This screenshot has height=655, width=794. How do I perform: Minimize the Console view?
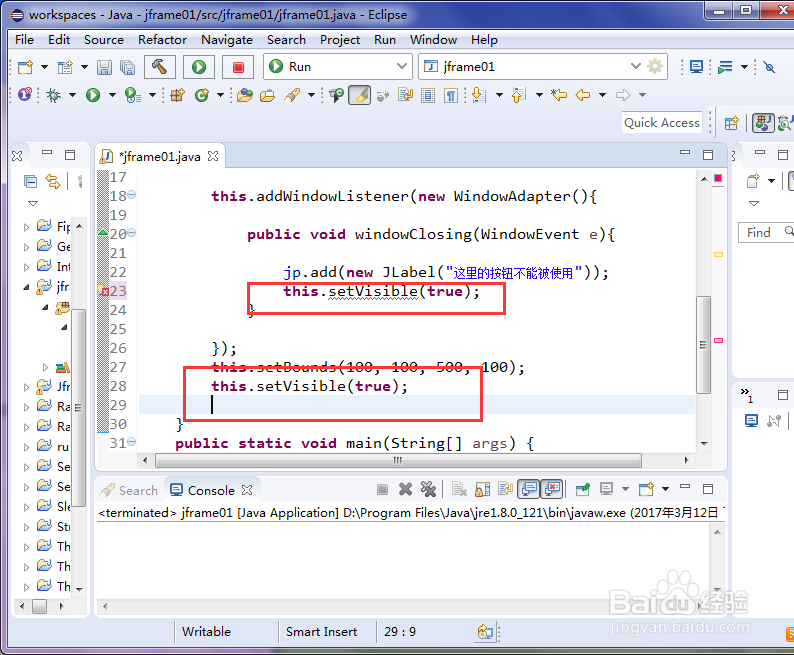point(685,487)
